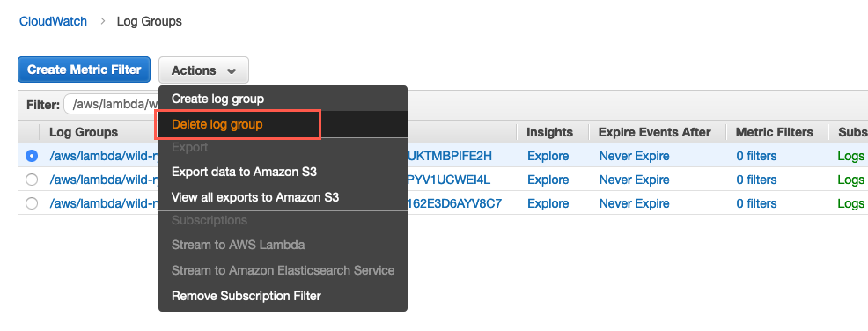
Task: Select the third log group radio button
Action: (32, 203)
